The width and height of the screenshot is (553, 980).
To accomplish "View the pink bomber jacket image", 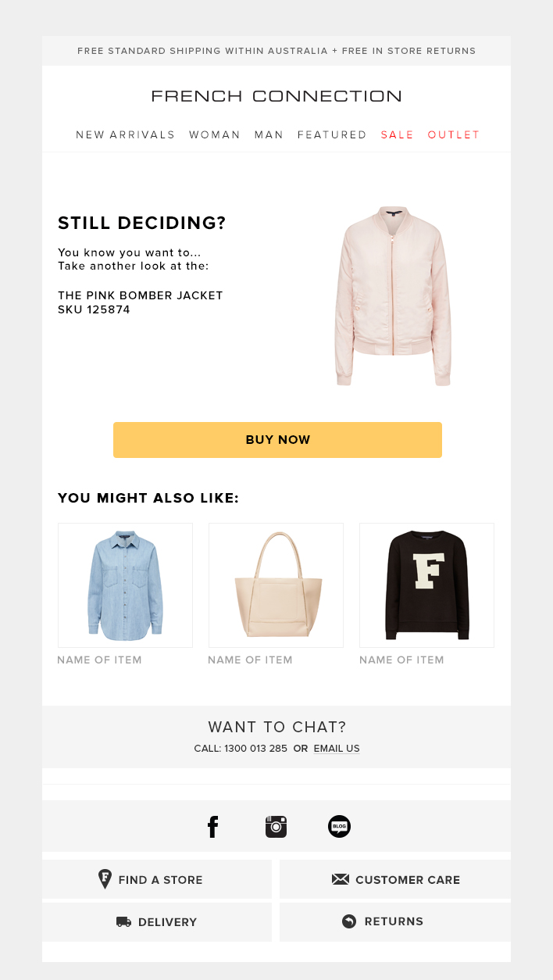I will pyautogui.click(x=393, y=295).
